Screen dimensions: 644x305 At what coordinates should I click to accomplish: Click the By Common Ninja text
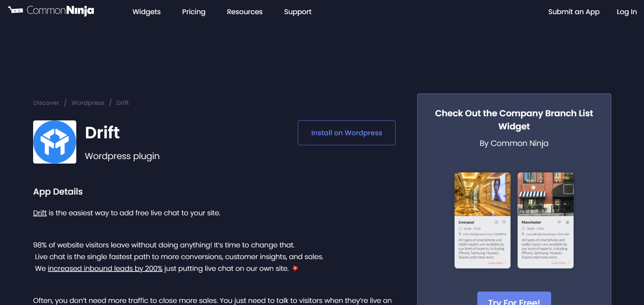click(514, 143)
